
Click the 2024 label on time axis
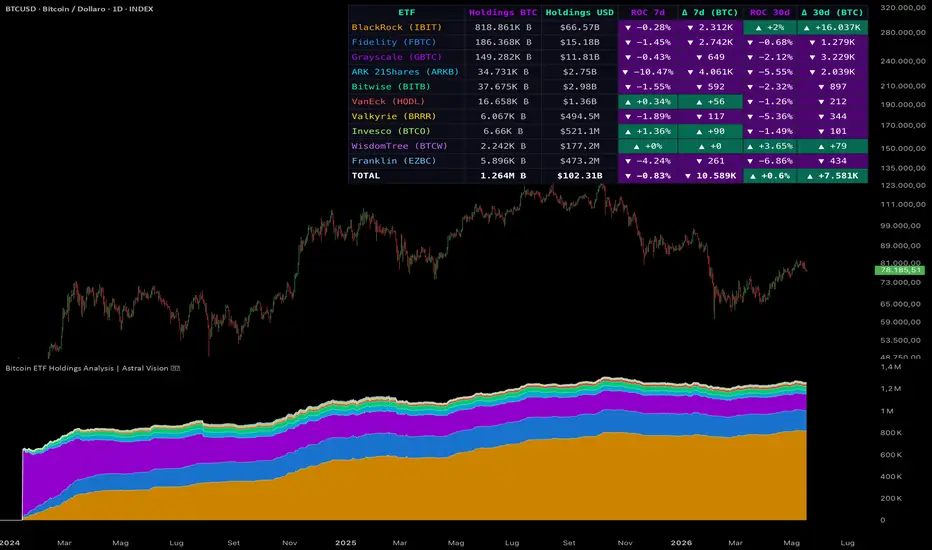coord(10,543)
